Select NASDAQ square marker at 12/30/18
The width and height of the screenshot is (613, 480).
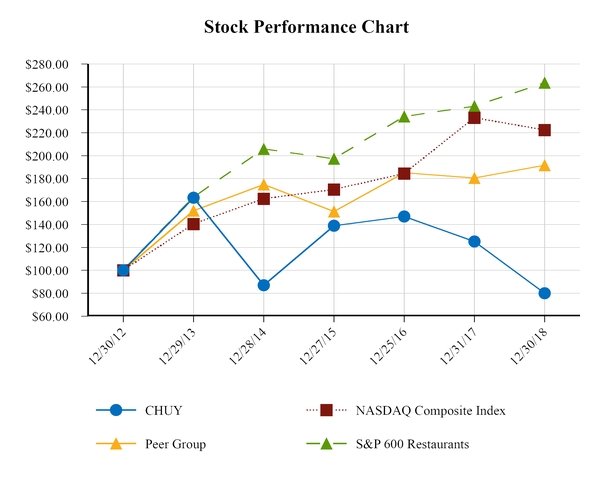point(544,130)
